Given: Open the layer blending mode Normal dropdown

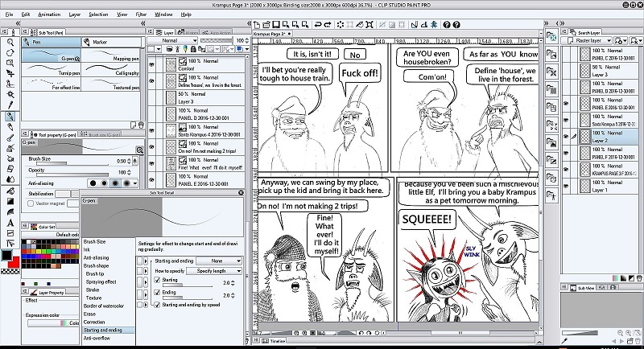Looking at the screenshot, I should (172, 40).
